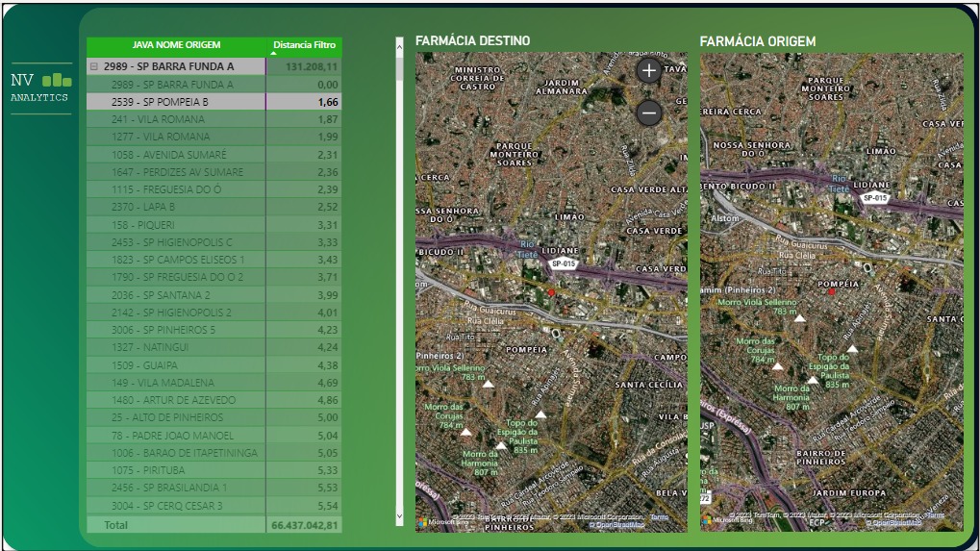Select row 1480 - ARTUR DE AZEVEDO

point(214,400)
